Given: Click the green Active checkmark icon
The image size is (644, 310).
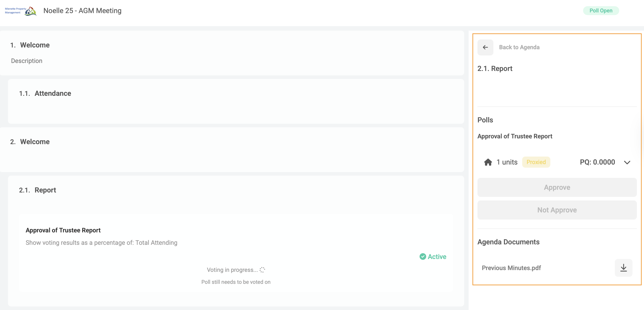Looking at the screenshot, I should pyautogui.click(x=423, y=256).
